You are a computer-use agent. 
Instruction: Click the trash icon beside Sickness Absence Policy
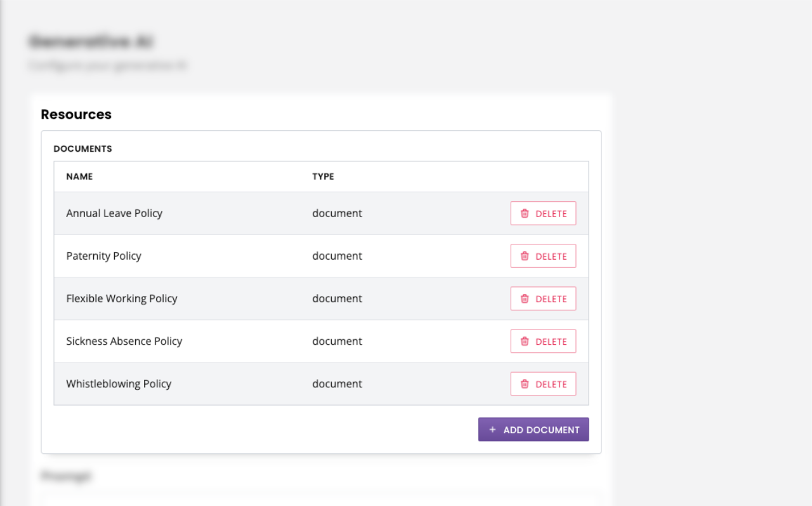525,341
